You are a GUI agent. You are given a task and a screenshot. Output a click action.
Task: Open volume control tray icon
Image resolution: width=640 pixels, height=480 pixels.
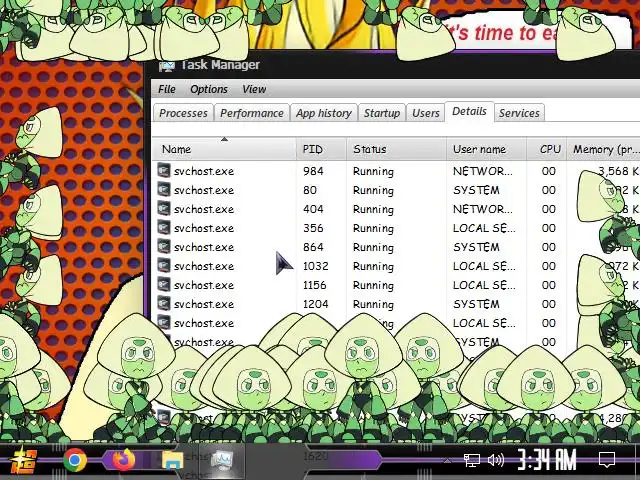coord(496,460)
